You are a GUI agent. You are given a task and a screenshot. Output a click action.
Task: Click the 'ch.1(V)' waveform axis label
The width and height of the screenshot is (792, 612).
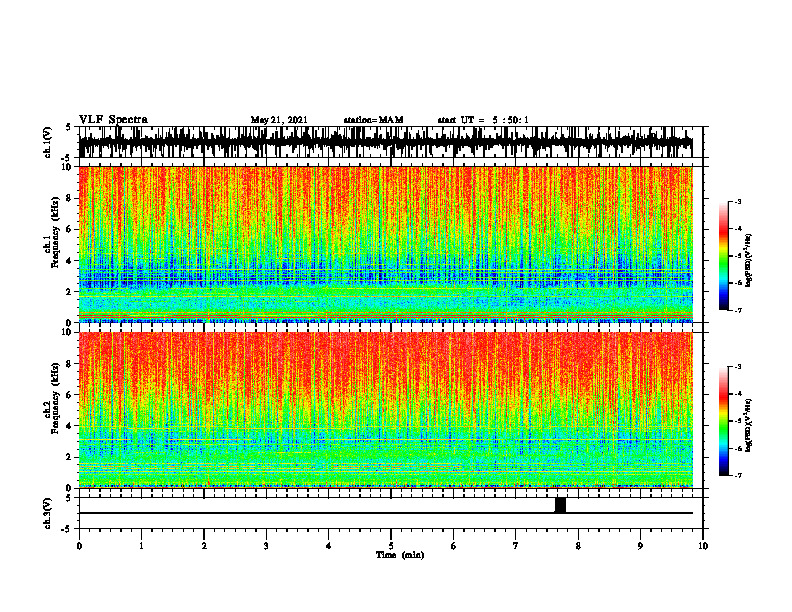[48, 142]
